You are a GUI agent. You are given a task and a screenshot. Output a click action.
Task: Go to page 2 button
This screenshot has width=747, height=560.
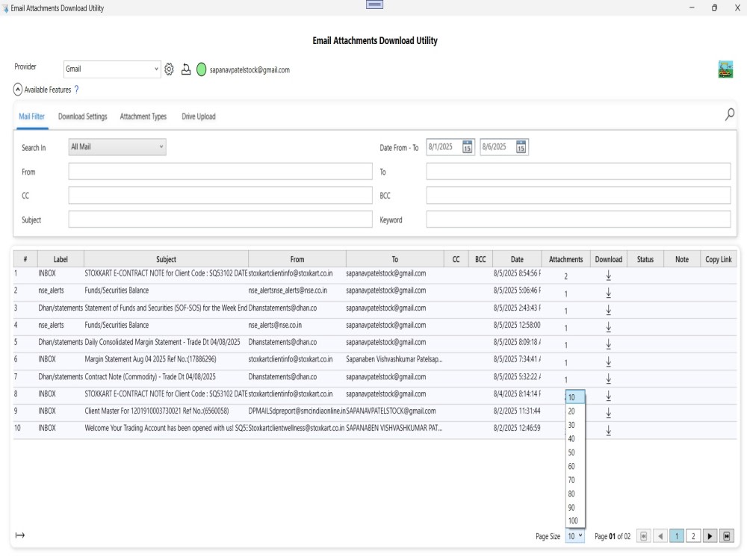coord(693,536)
